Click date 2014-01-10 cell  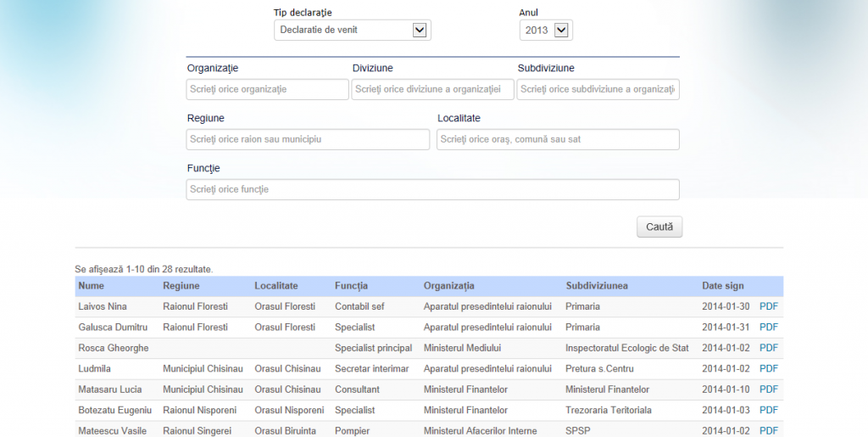(726, 389)
